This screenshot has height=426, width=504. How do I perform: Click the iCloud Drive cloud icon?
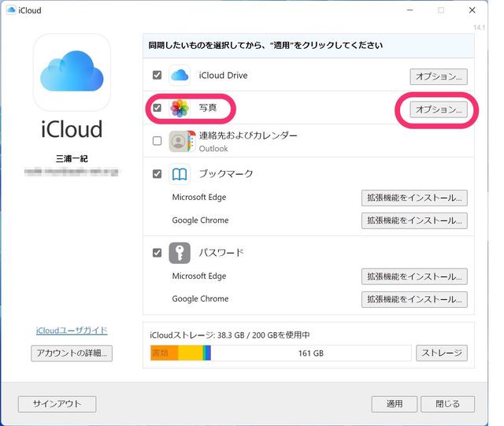[x=180, y=76]
